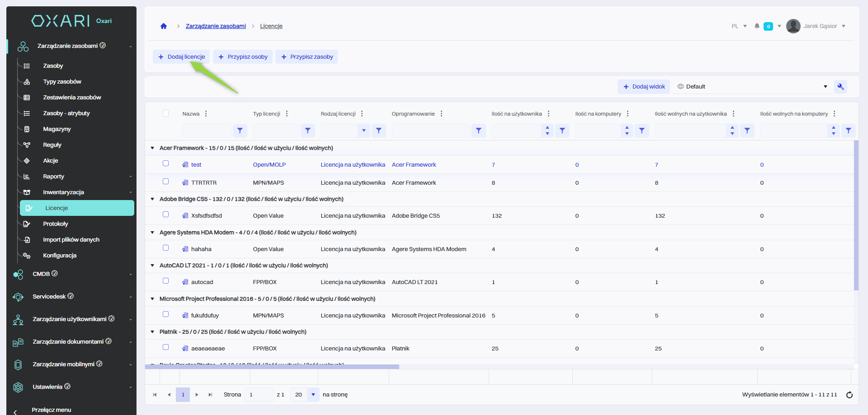The image size is (868, 415).
Task: Click the horizontal scrollbar under the table
Action: coord(272,367)
